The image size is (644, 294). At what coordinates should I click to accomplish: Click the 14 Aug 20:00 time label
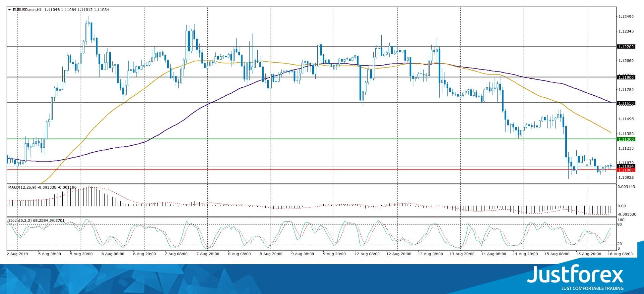525,254
